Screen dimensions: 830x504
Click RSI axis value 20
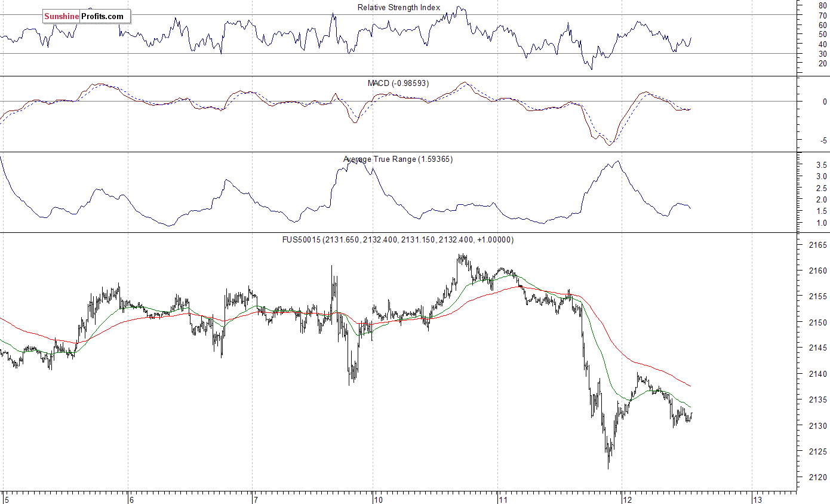[823, 63]
